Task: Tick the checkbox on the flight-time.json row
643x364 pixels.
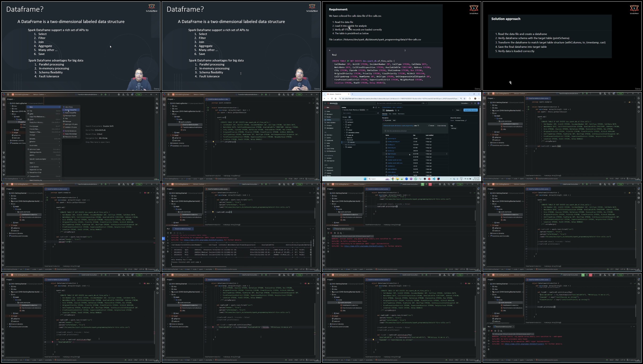Action: [384, 154]
